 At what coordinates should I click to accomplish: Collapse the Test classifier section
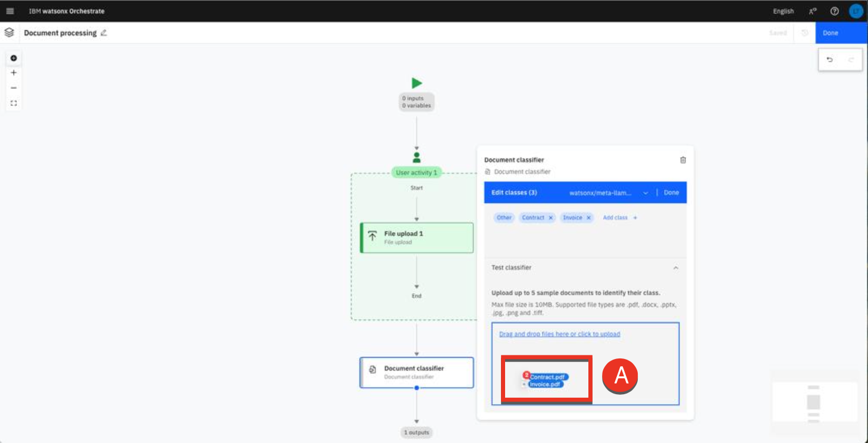(675, 268)
